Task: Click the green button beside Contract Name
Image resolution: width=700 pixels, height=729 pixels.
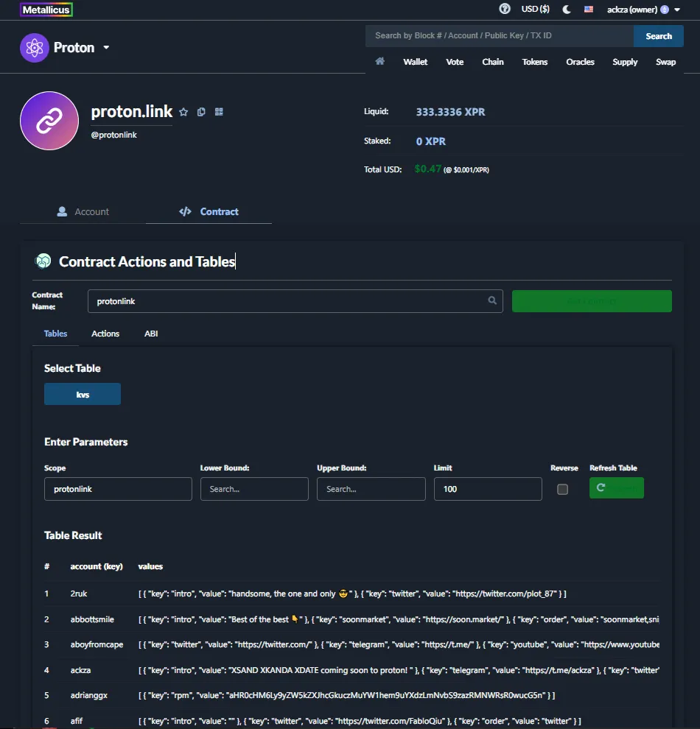Action: coord(592,301)
